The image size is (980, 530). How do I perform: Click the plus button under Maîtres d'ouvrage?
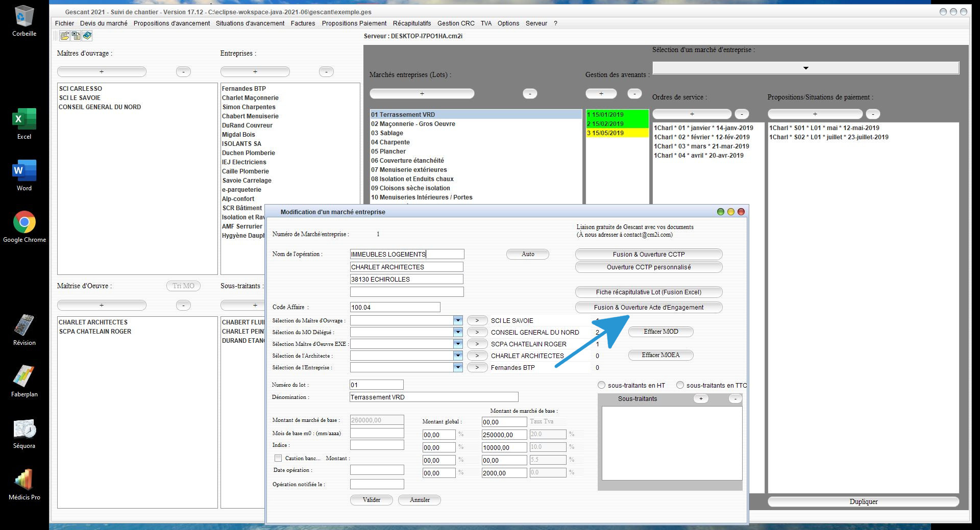102,71
